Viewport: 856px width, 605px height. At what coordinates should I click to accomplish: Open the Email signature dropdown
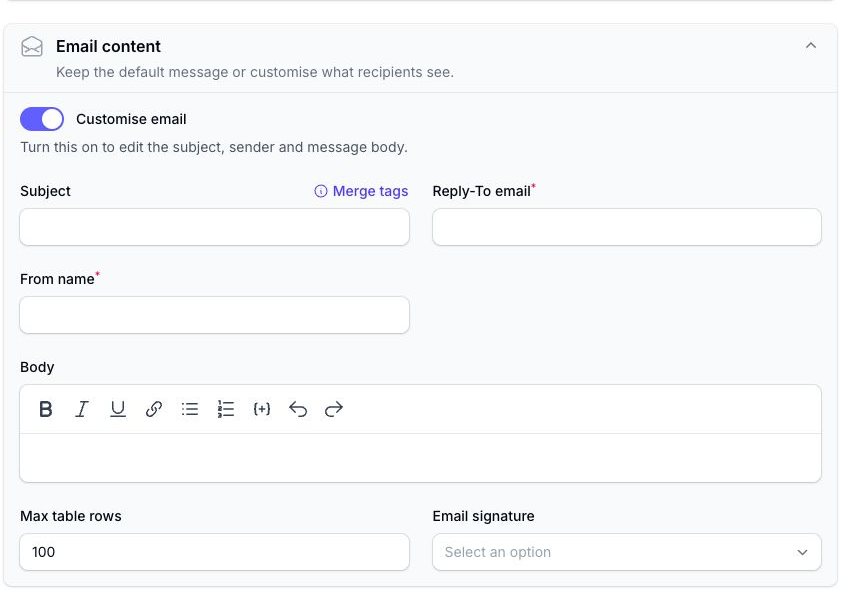627,552
